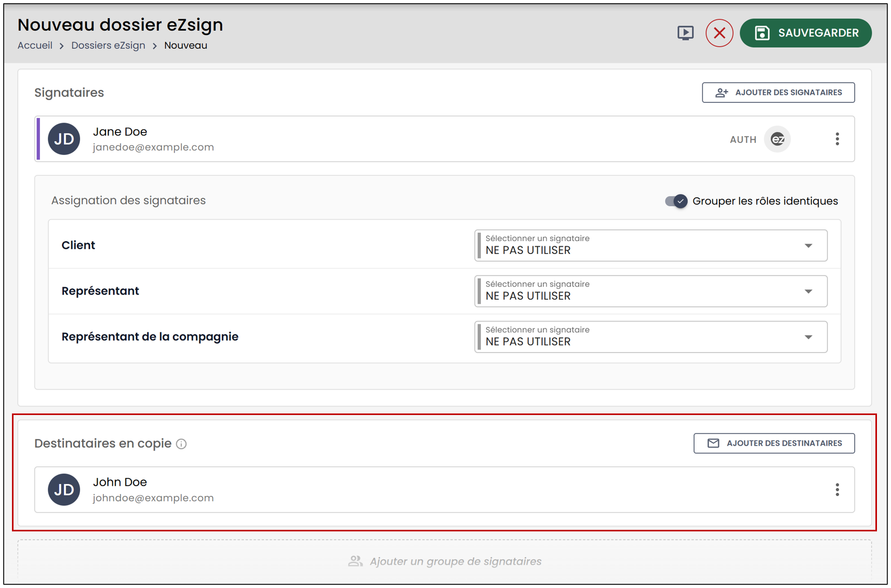Open John Doe's three-dot options menu
Screen dimensions: 891x588
837,490
